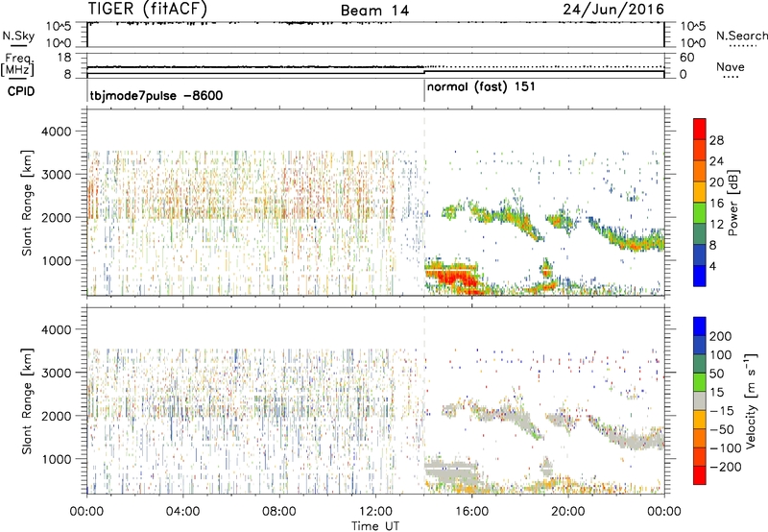Click the Nave legend label

pos(731,67)
